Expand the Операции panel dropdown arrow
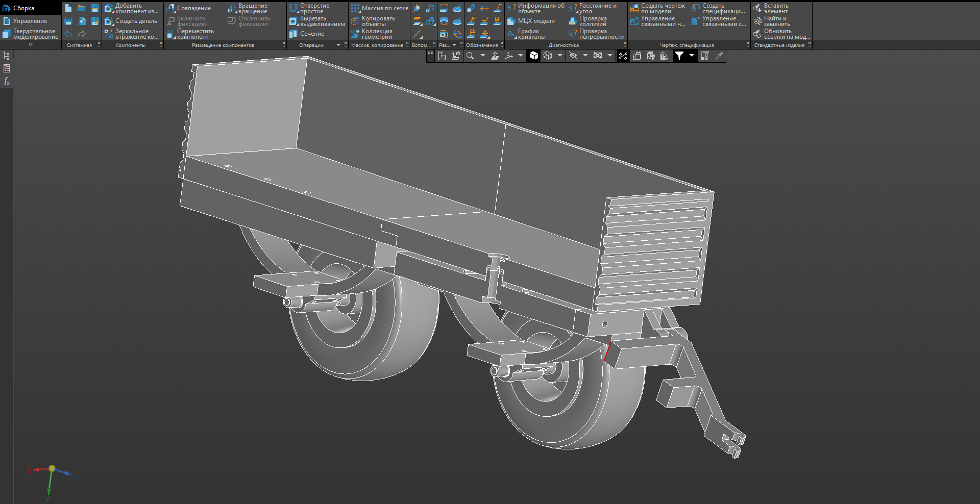This screenshot has height=504, width=980. tap(338, 45)
